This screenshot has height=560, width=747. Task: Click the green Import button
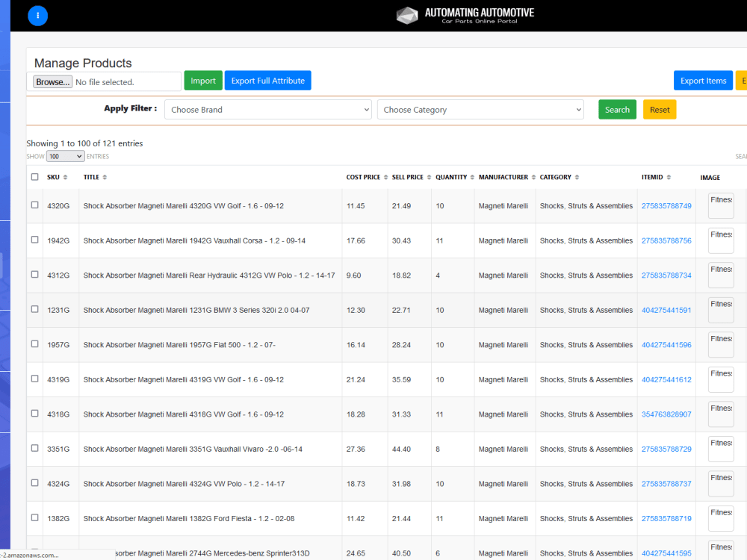(203, 81)
